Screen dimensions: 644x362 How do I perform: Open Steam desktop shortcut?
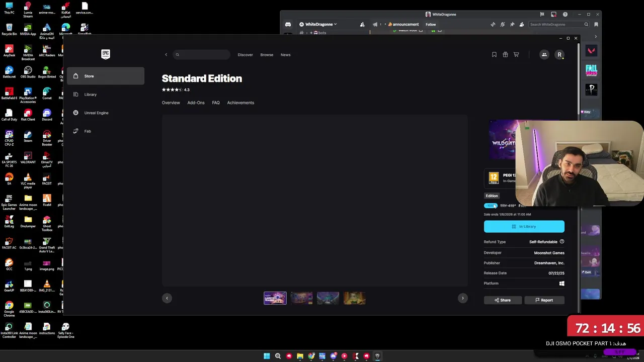(28, 138)
